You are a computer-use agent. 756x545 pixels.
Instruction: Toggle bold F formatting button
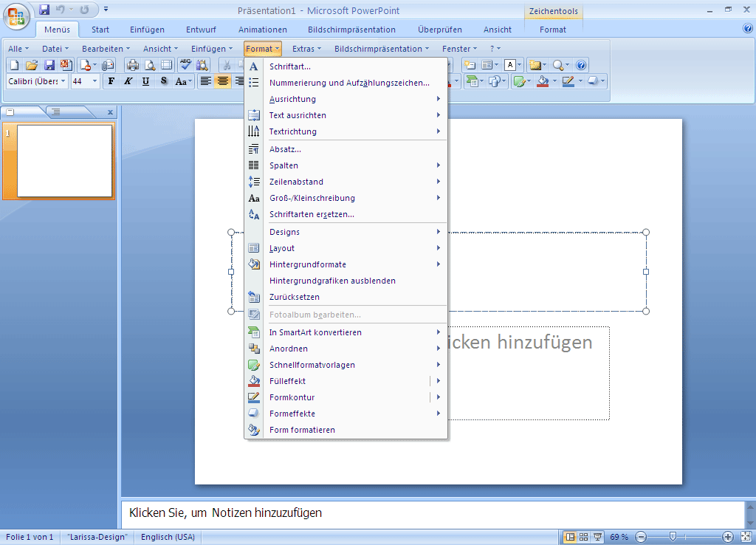[x=111, y=81]
